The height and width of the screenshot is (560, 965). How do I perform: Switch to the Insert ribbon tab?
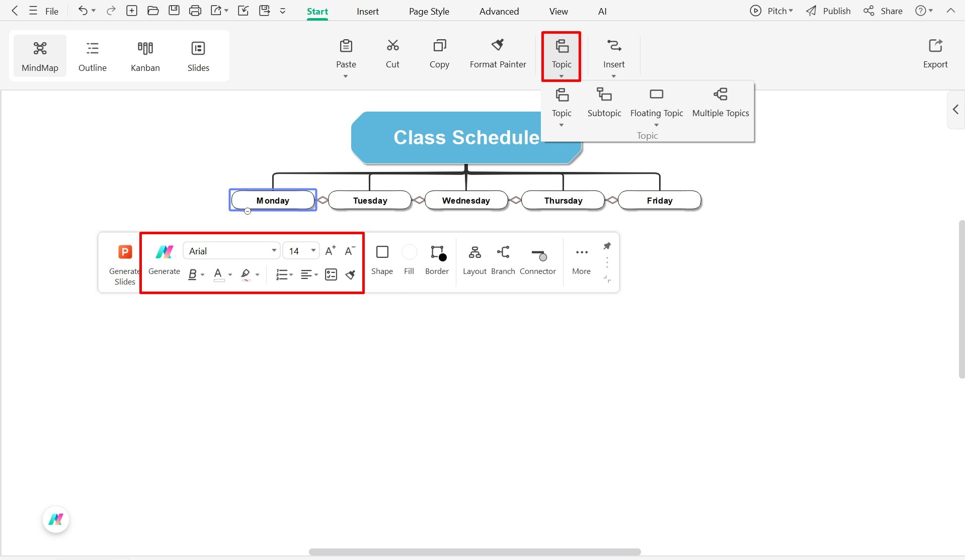tap(368, 11)
